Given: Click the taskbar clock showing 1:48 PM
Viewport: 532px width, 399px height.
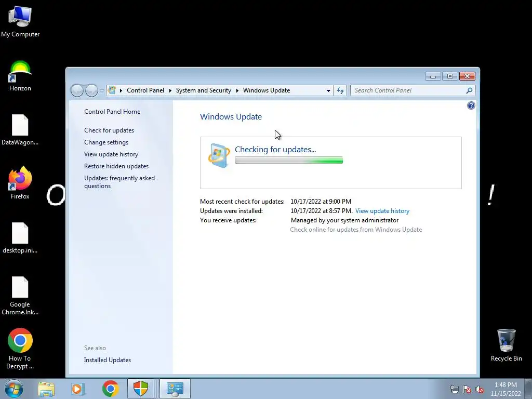Looking at the screenshot, I should point(506,389).
